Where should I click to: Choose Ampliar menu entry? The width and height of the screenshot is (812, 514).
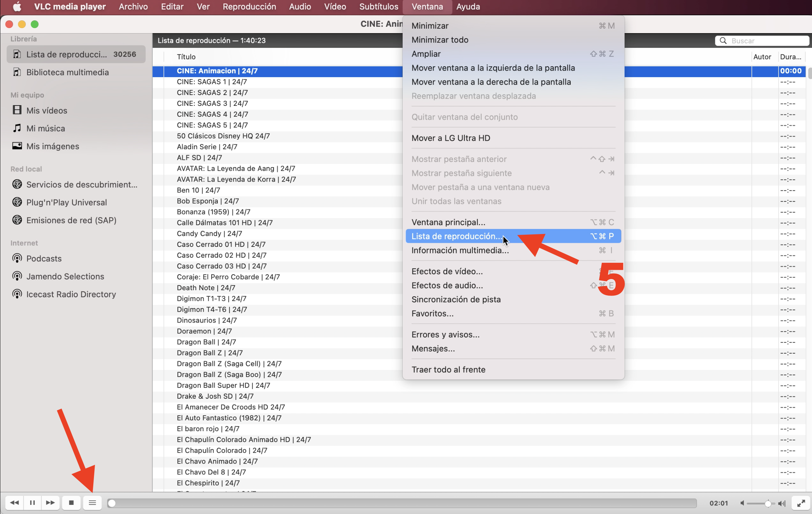(513, 54)
